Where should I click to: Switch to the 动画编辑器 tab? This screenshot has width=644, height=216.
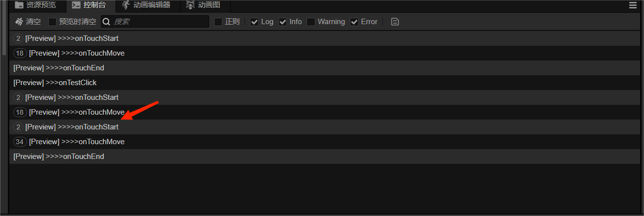point(152,5)
